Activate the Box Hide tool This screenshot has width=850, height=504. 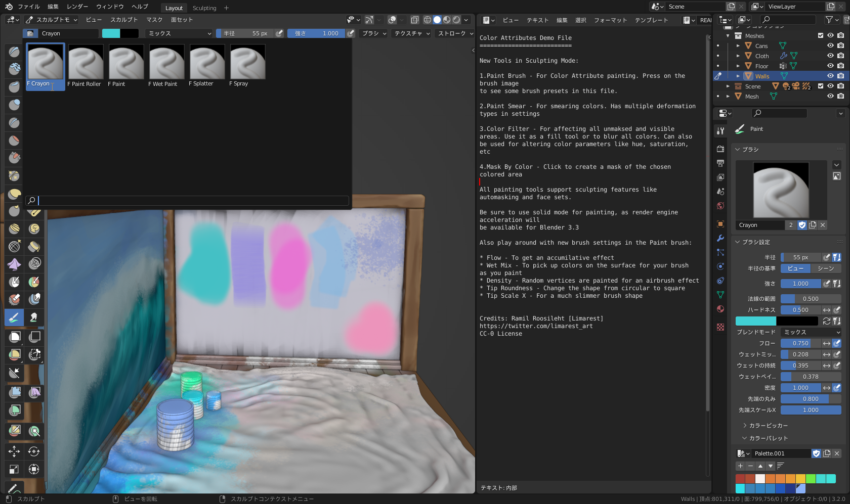pos(34,337)
